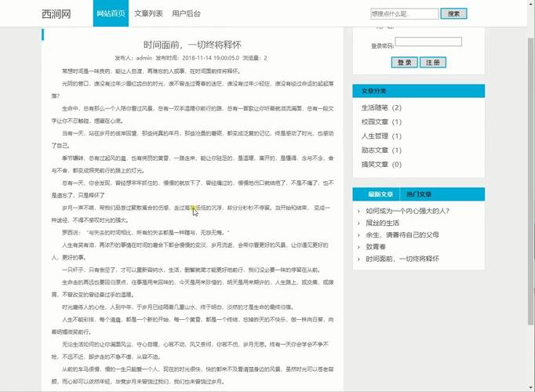Focus the search box in the header

coord(404,13)
